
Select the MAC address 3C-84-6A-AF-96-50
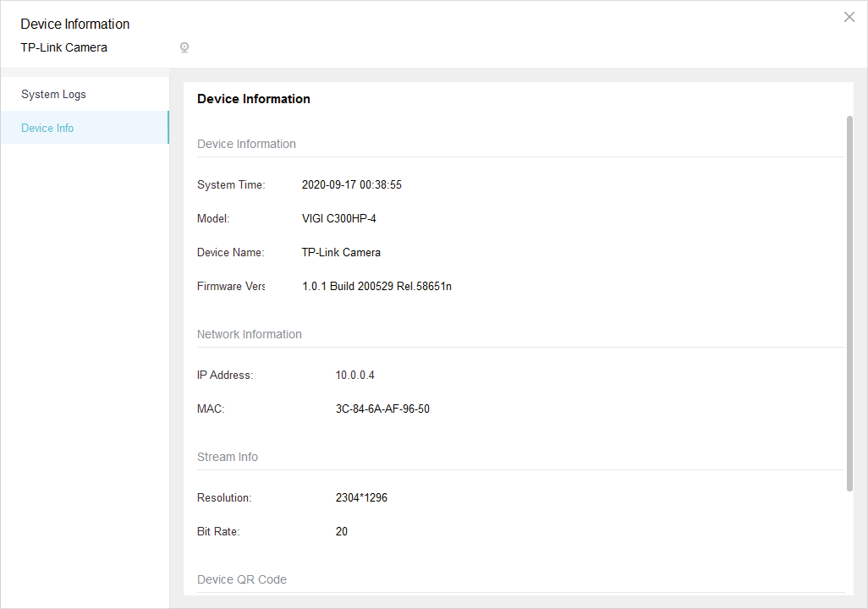click(382, 409)
